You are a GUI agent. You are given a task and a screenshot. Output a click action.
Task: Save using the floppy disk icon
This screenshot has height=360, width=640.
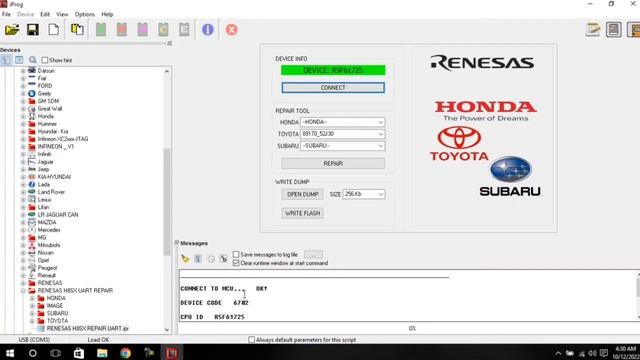pos(33,29)
